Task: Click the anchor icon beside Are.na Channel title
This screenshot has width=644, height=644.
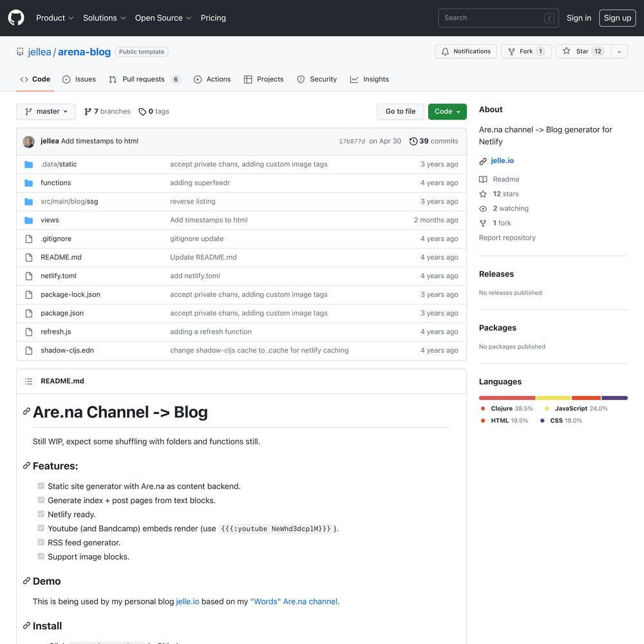Action: click(x=26, y=411)
